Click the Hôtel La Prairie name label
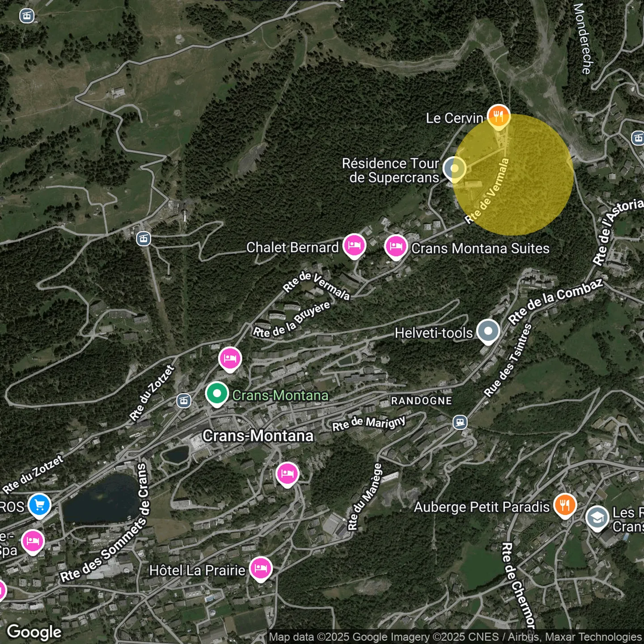This screenshot has height=644, width=644. point(197,571)
